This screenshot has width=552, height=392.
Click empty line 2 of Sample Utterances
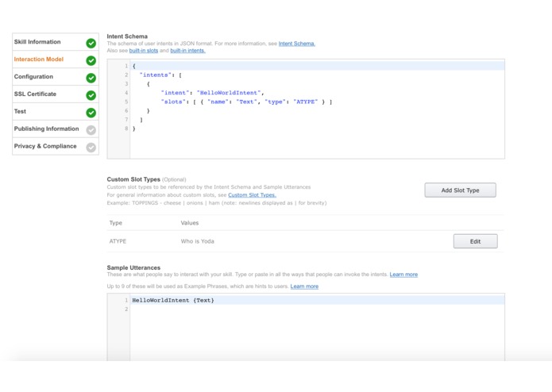point(317,309)
